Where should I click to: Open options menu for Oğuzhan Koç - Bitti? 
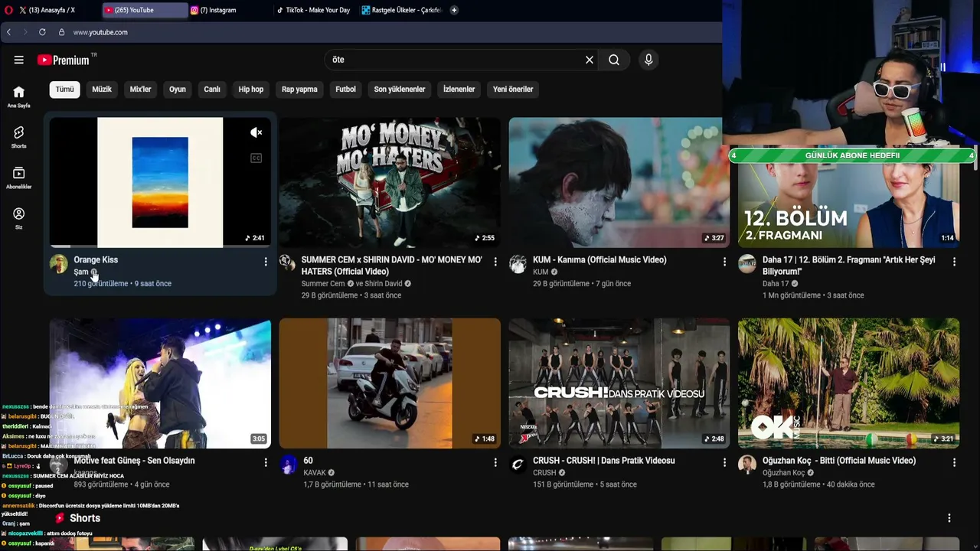tap(954, 462)
